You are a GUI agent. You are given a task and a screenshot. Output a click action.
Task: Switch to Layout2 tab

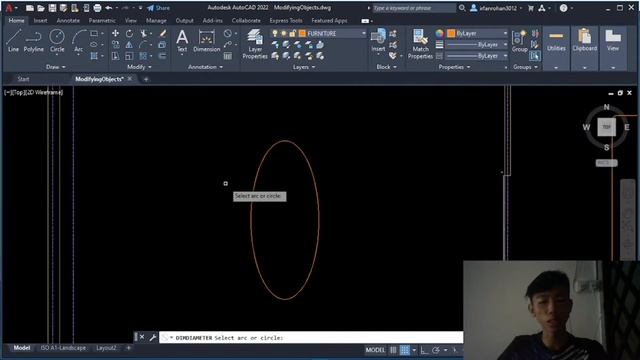(106, 348)
